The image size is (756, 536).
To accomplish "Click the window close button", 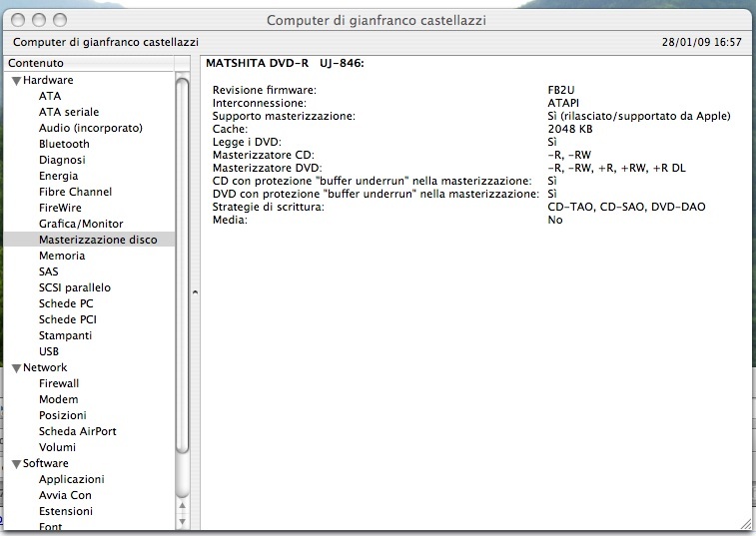I will [18, 20].
